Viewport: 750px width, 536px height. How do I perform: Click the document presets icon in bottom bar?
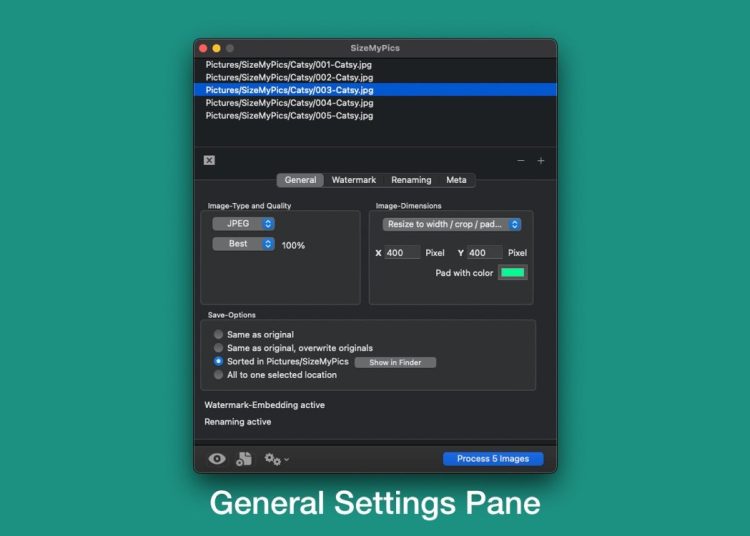tap(244, 459)
